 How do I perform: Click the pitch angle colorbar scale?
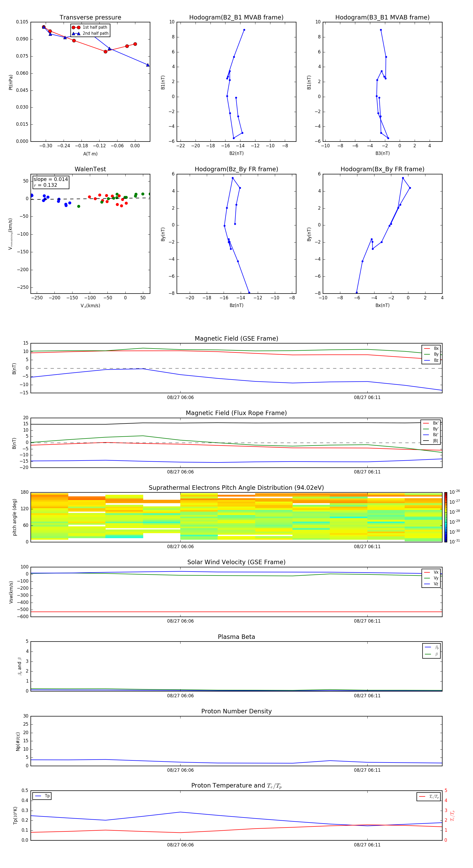pyautogui.click(x=446, y=517)
